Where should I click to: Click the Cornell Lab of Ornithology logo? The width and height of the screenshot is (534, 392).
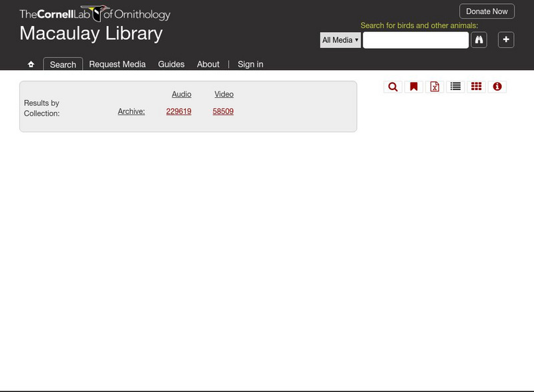coord(95,13)
